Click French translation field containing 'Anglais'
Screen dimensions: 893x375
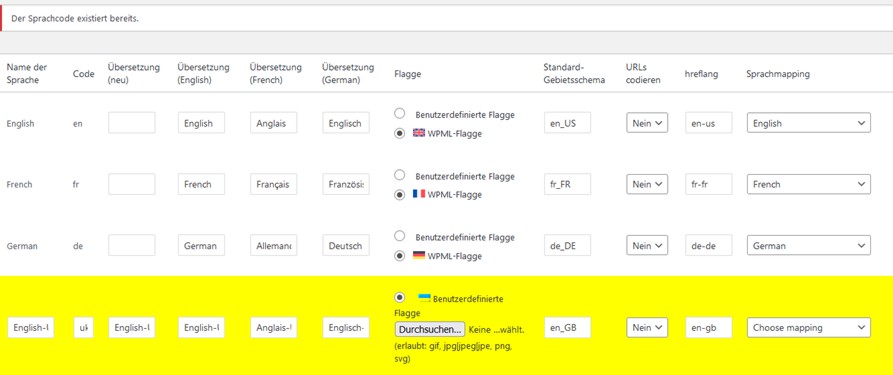click(273, 123)
